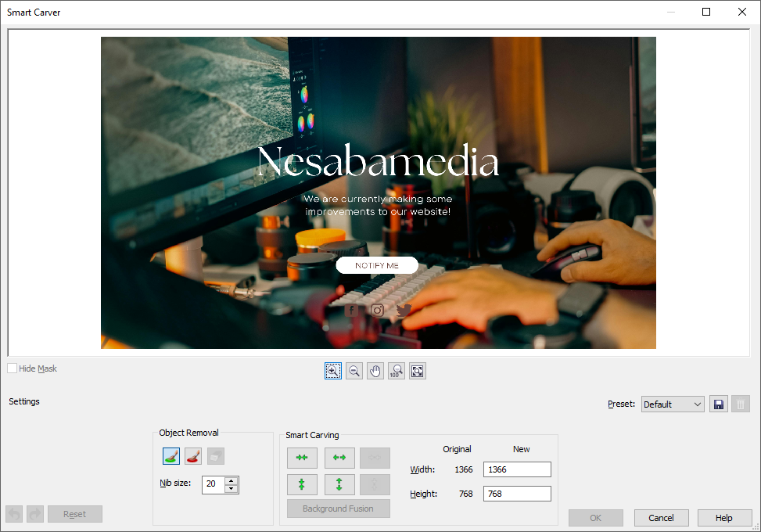
Task: Select the green Preserve brush
Action: [x=171, y=456]
